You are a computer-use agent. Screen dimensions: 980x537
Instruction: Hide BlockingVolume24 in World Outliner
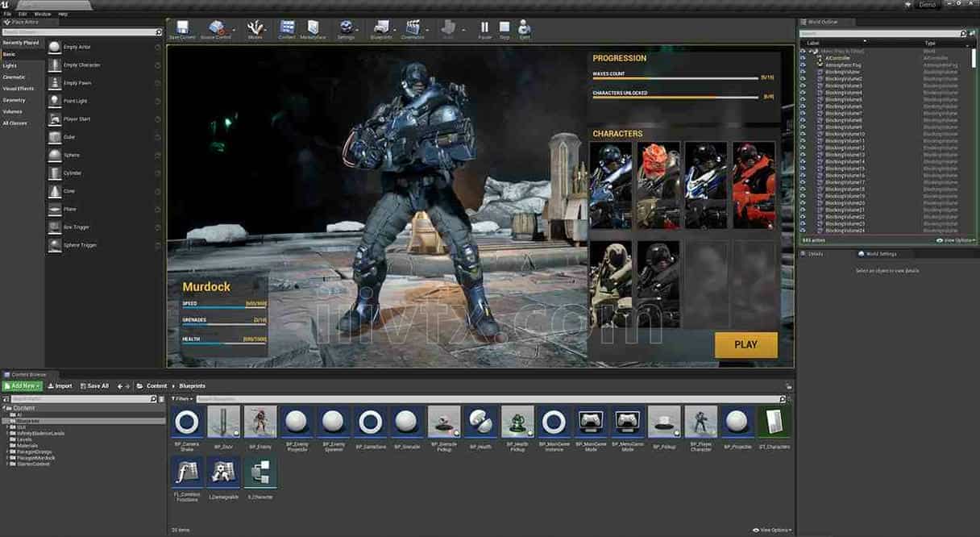tap(803, 231)
